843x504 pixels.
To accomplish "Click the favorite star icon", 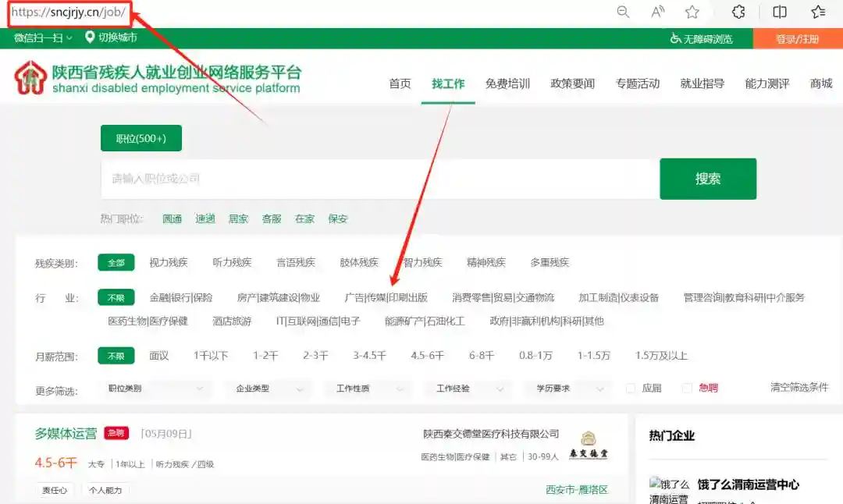I will point(692,12).
